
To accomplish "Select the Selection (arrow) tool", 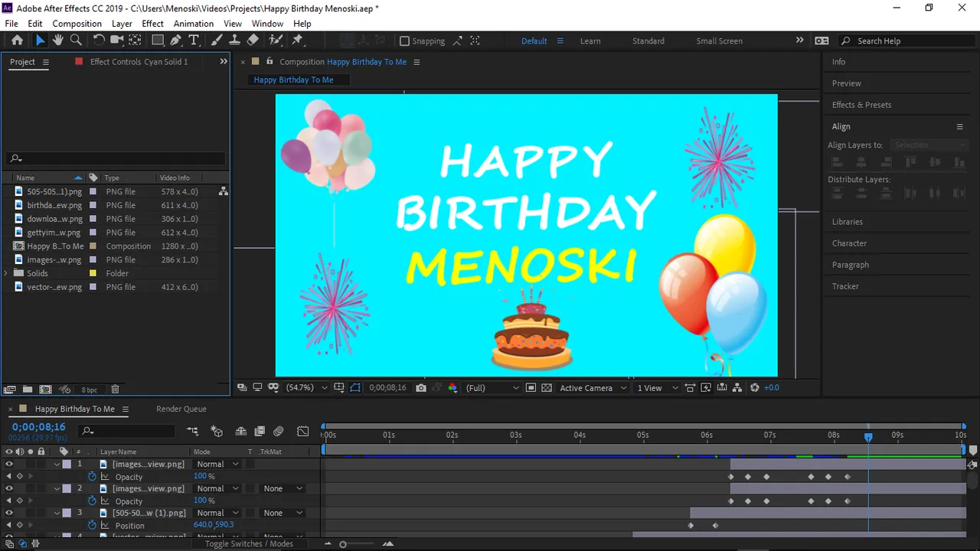I will (40, 41).
